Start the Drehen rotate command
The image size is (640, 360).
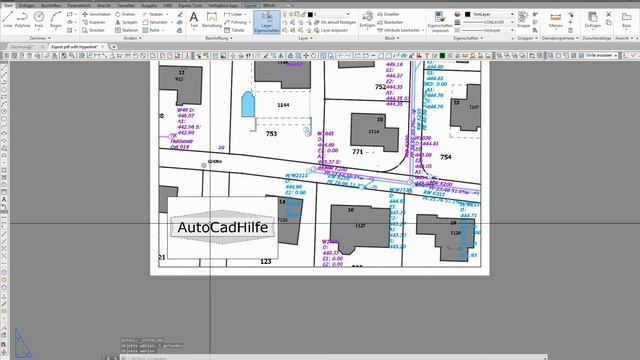coord(125,14)
